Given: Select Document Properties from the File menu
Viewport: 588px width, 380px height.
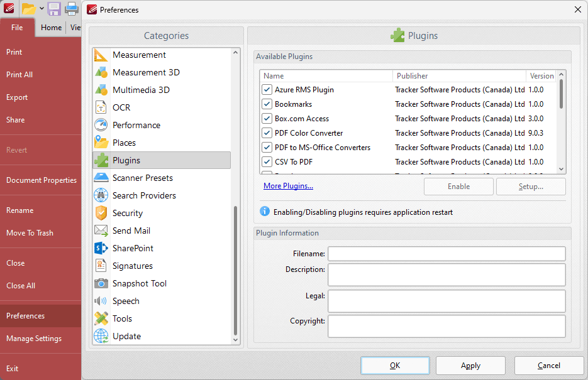Looking at the screenshot, I should (41, 180).
